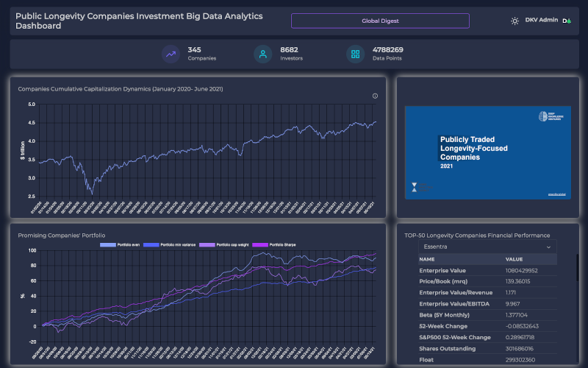
Task: Click the Global Digest button
Action: pos(380,21)
